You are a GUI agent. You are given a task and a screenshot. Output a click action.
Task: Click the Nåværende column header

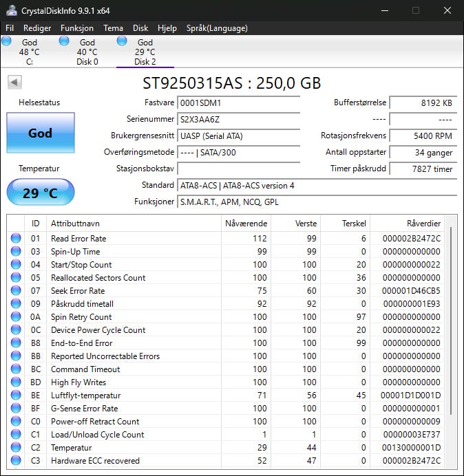point(246,224)
